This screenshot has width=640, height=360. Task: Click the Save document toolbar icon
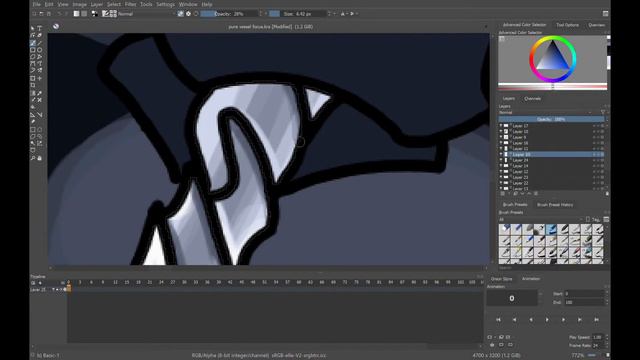click(x=49, y=14)
